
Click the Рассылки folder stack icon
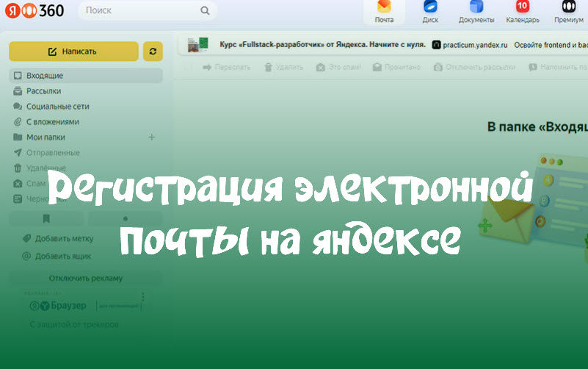click(x=18, y=91)
